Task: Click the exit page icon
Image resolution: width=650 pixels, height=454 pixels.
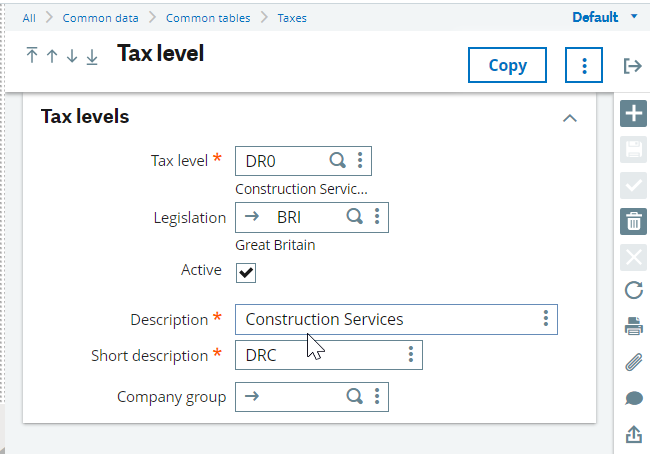Action: click(633, 66)
